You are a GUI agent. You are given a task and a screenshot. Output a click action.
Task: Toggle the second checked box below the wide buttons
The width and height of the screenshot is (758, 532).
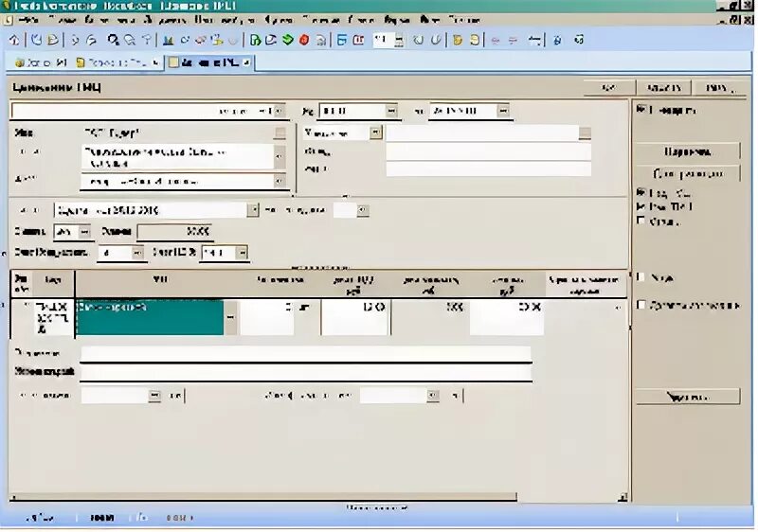pos(641,206)
